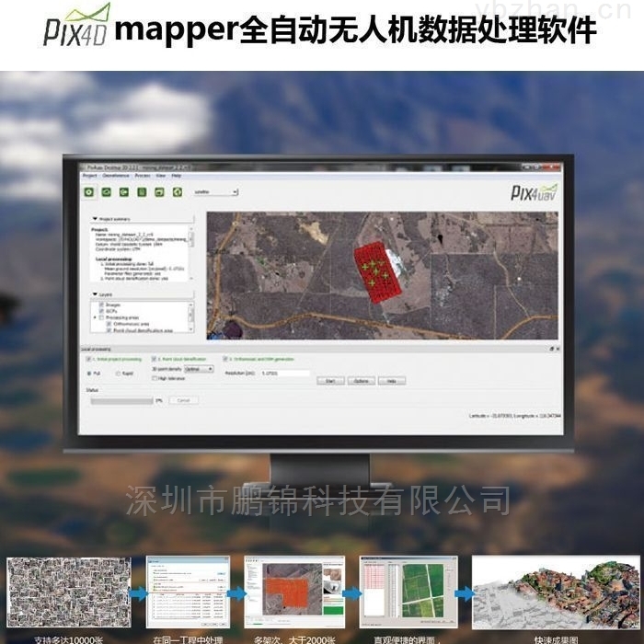Click the Latitude Longitude status text
The image size is (644, 644).
514,416
